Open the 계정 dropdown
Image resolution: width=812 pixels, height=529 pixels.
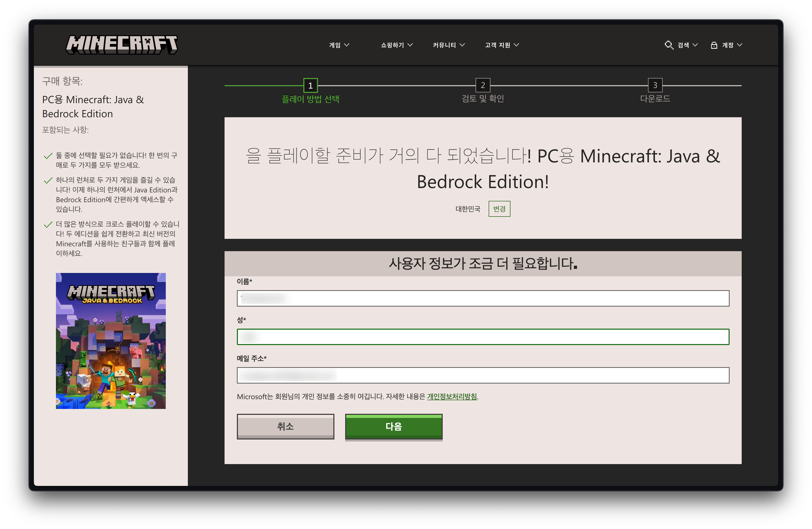coord(732,45)
